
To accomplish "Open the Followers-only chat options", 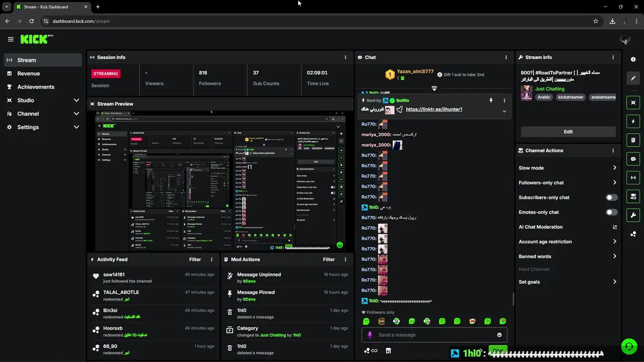I will pyautogui.click(x=568, y=183).
